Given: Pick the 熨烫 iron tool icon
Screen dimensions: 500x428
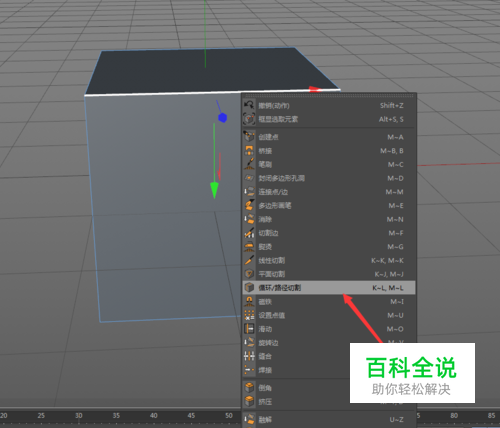Looking at the screenshot, I should pos(249,246).
